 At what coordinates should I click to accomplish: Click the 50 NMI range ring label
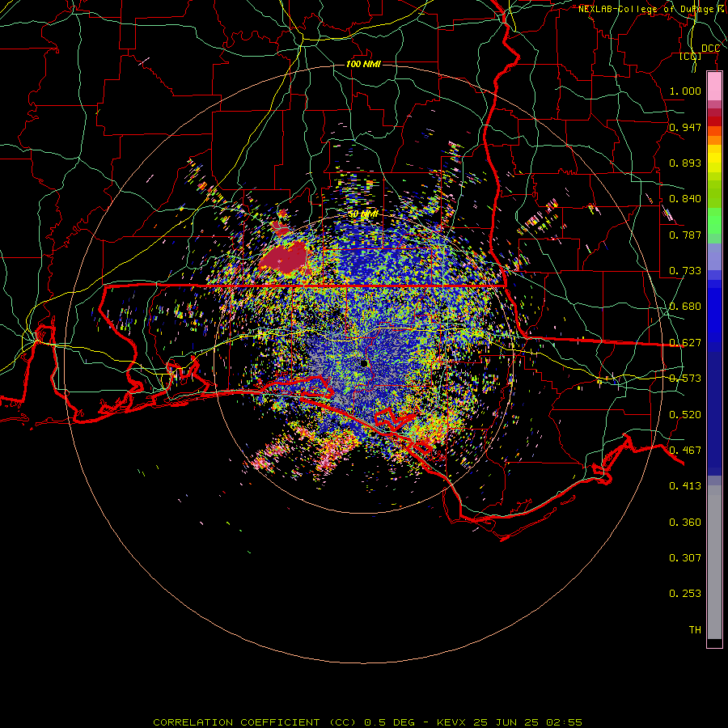coord(363,214)
